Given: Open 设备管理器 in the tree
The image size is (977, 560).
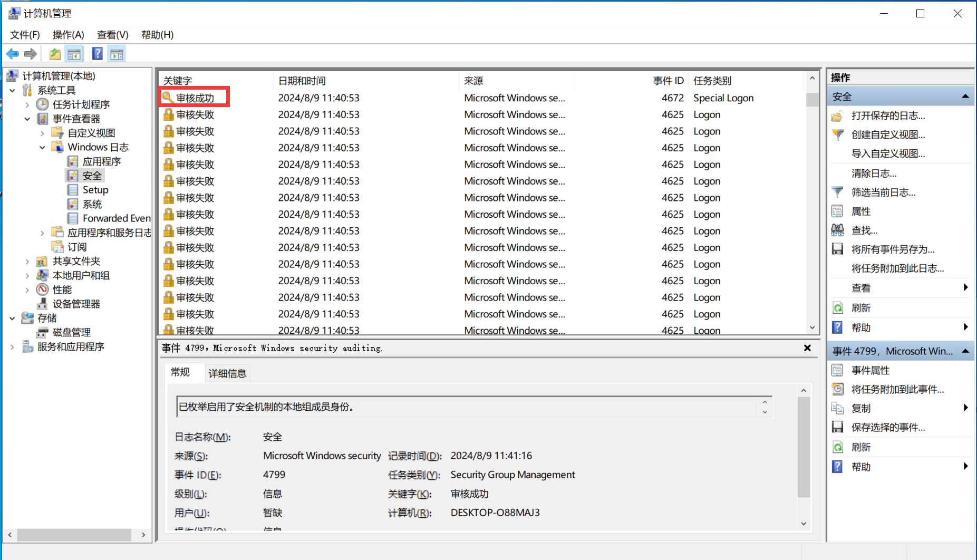Looking at the screenshot, I should (76, 304).
